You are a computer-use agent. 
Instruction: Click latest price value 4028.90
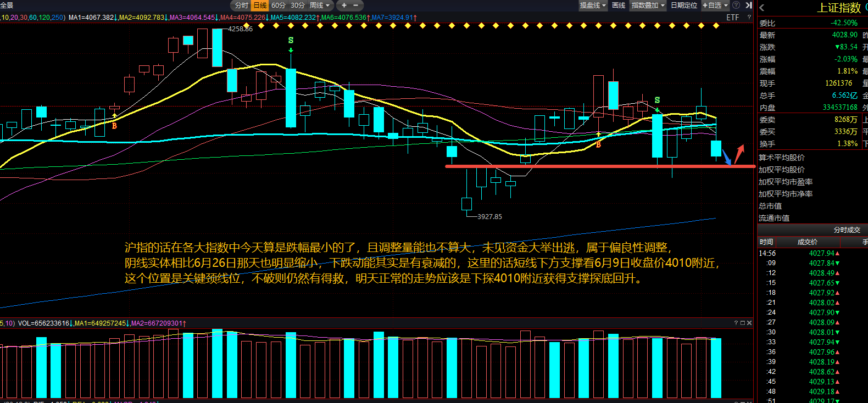(x=844, y=35)
